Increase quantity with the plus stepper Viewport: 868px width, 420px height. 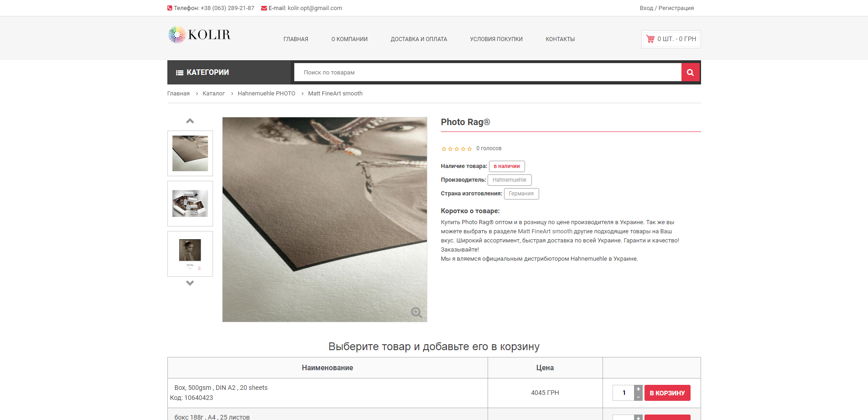(638, 389)
